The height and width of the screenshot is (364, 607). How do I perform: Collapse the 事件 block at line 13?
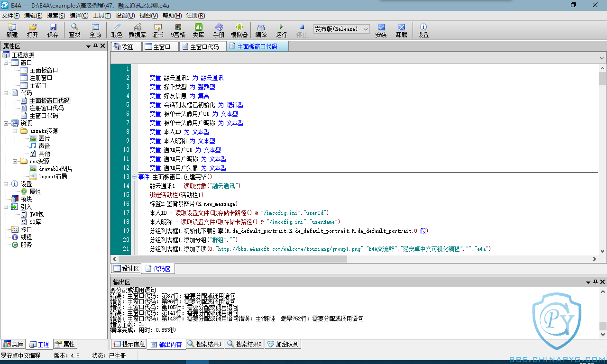pyautogui.click(x=134, y=177)
